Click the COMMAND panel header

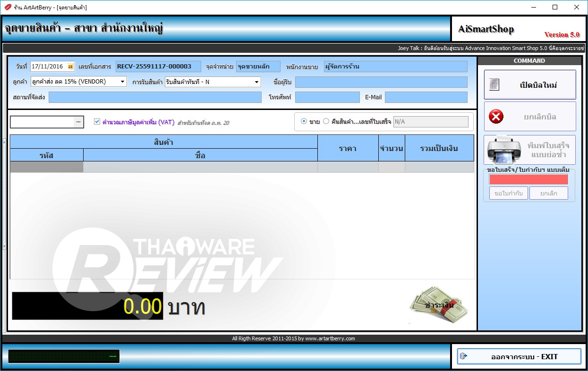(x=529, y=61)
